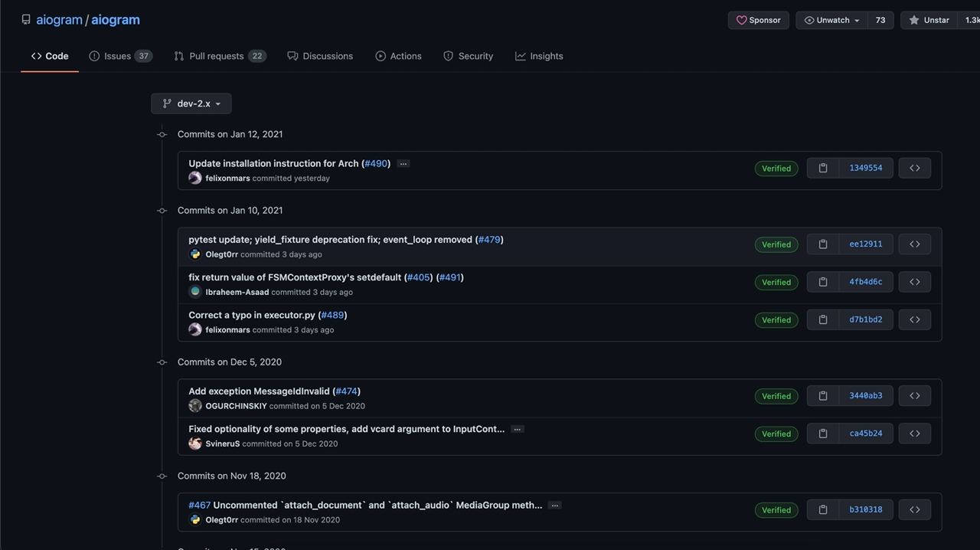This screenshot has width=980, height=550.
Task: Expand description of Arch installation commit
Action: [x=403, y=164]
